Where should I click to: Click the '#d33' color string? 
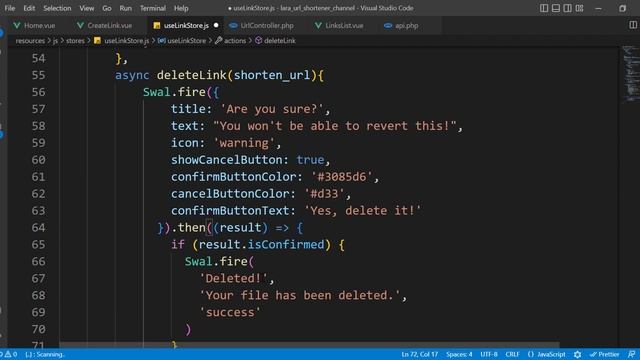324,193
